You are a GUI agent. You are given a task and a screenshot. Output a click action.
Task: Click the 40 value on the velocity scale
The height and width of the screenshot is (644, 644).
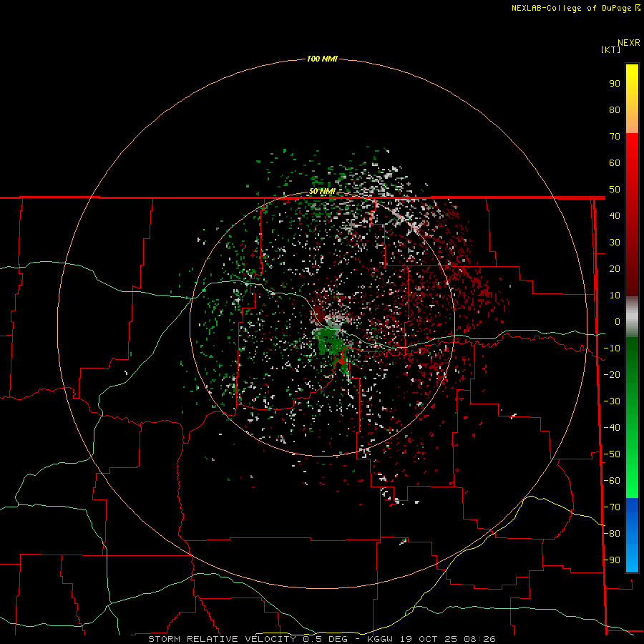[x=615, y=215]
